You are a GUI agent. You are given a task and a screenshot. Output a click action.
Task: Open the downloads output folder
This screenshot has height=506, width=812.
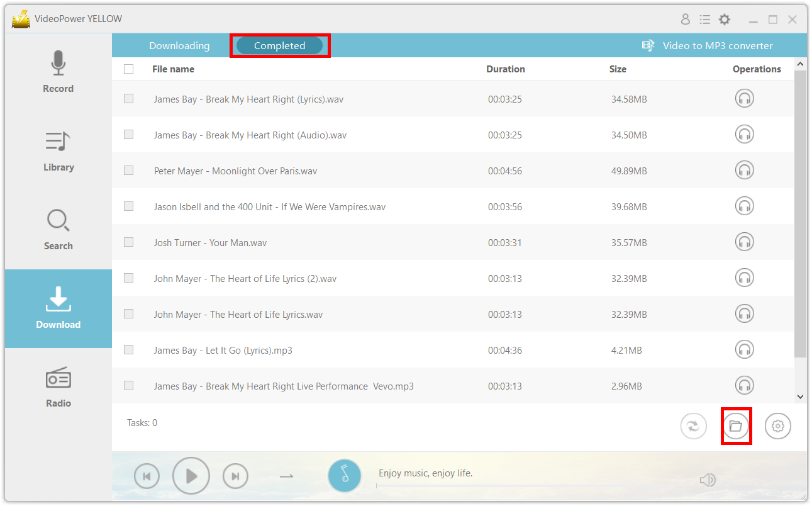(x=737, y=425)
